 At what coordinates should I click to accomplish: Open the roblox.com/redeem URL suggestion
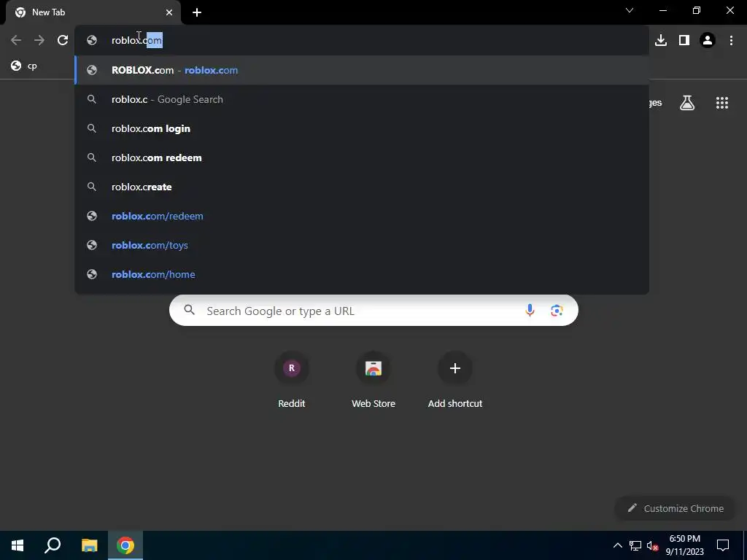pos(362,216)
